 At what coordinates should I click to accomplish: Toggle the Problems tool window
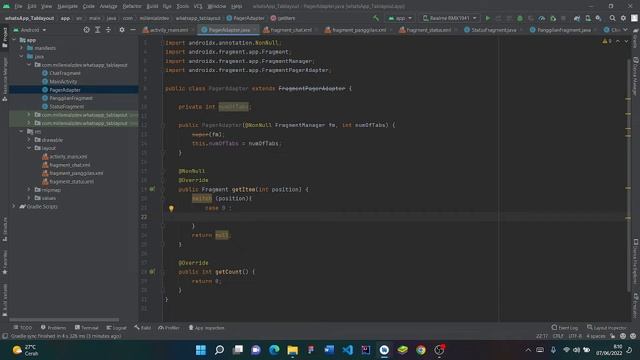(x=53, y=328)
